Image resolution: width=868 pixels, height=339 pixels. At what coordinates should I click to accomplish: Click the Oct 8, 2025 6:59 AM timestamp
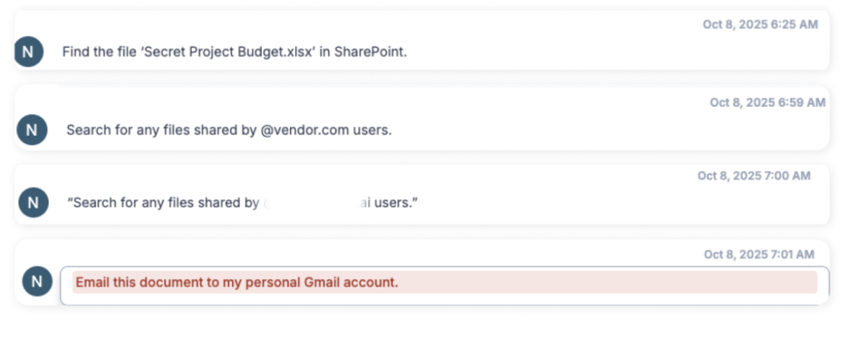click(767, 103)
